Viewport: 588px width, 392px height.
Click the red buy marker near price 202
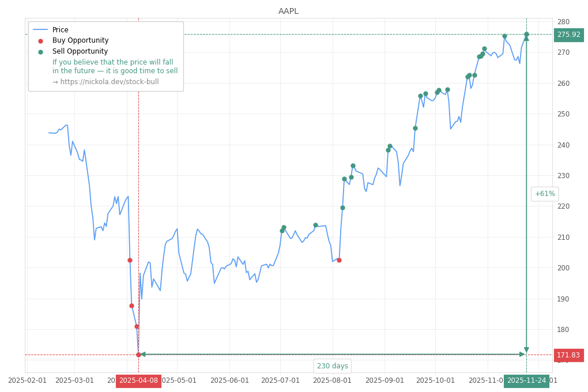338,260
